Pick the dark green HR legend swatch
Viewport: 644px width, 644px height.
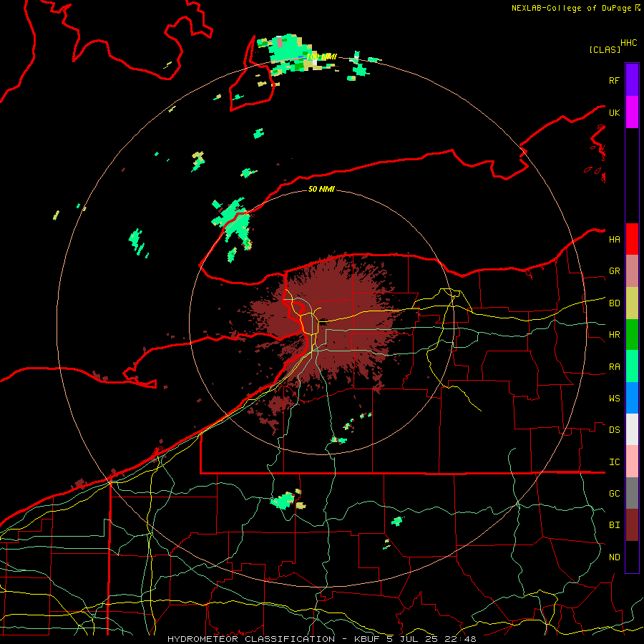pos(632,335)
